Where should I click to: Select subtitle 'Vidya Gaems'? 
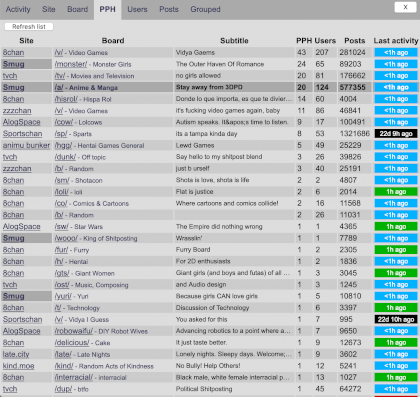click(195, 52)
